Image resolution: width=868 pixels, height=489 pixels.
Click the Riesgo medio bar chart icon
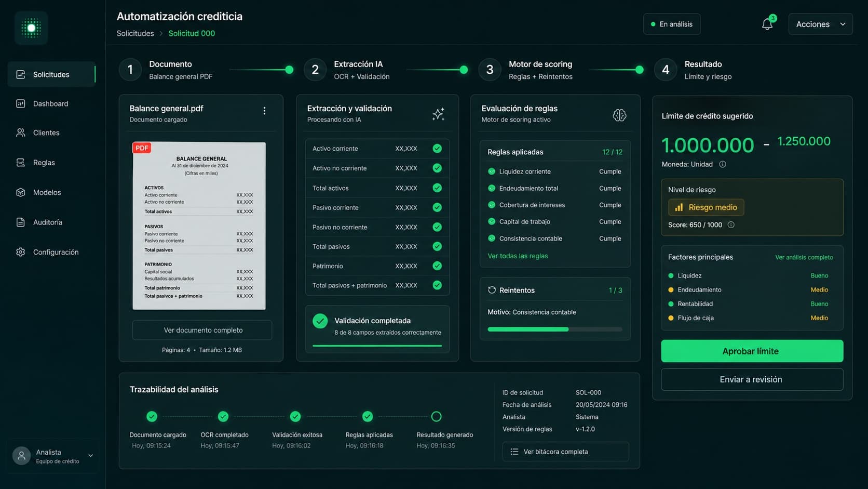coord(679,207)
